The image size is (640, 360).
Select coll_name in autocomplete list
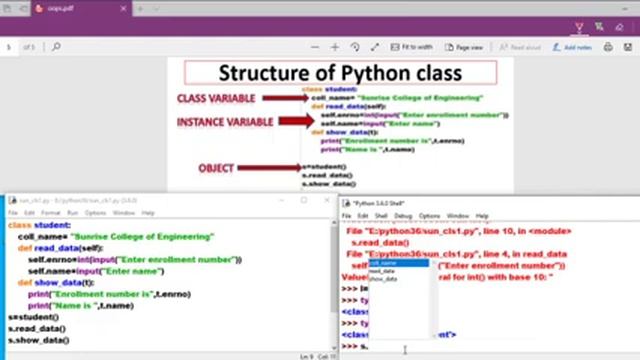[399, 263]
